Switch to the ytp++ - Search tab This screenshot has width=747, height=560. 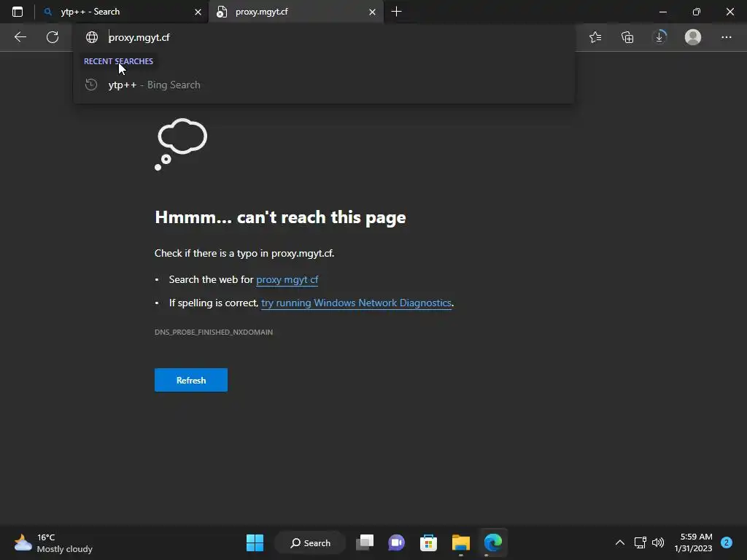pyautogui.click(x=122, y=12)
